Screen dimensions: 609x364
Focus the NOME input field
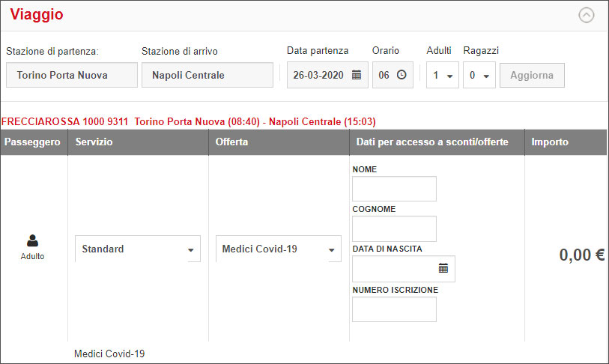point(394,189)
